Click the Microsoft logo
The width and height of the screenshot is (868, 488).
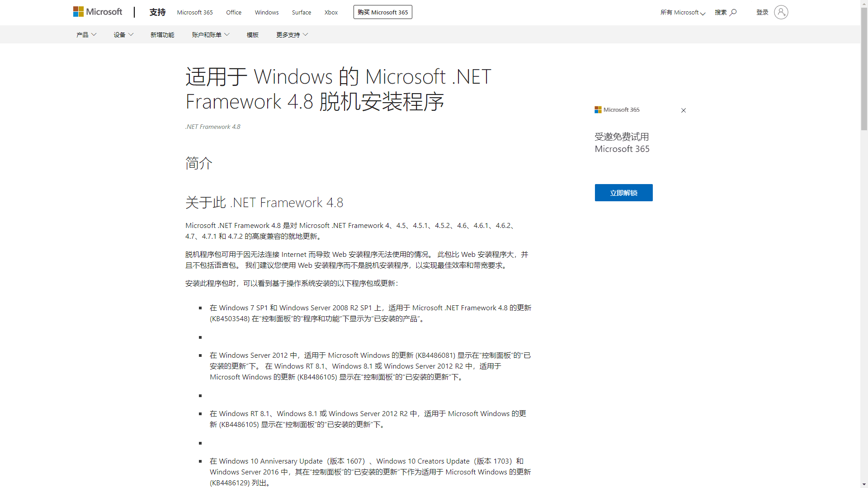point(98,12)
